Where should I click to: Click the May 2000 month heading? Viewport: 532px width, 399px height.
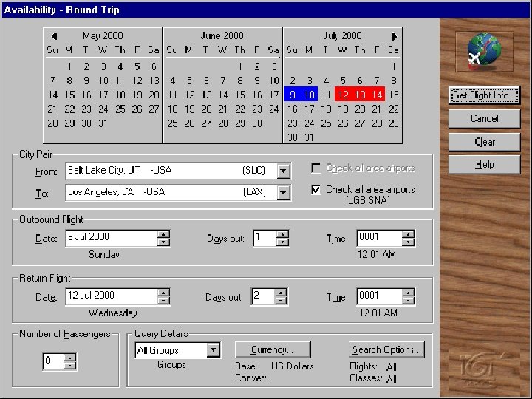[103, 35]
